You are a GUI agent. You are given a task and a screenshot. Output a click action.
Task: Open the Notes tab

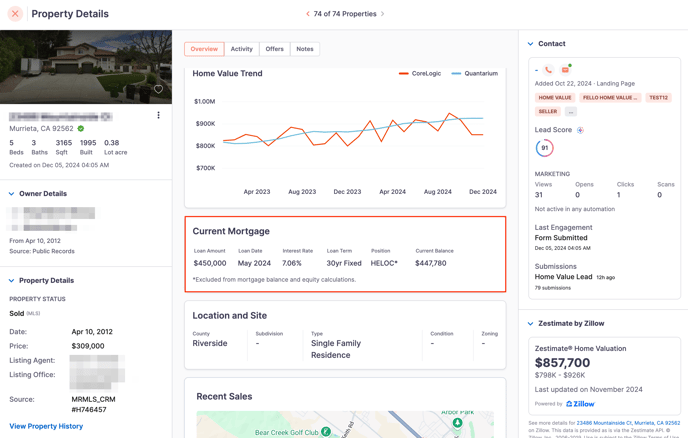pyautogui.click(x=305, y=49)
